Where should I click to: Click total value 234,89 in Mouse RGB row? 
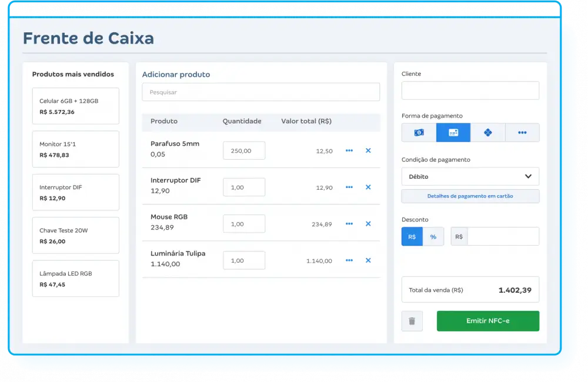click(x=322, y=224)
